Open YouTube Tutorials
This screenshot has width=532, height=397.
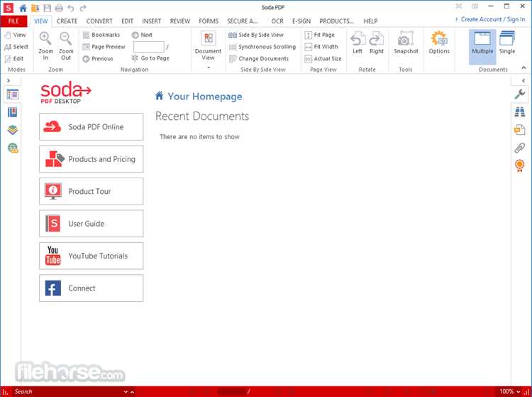[92, 256]
